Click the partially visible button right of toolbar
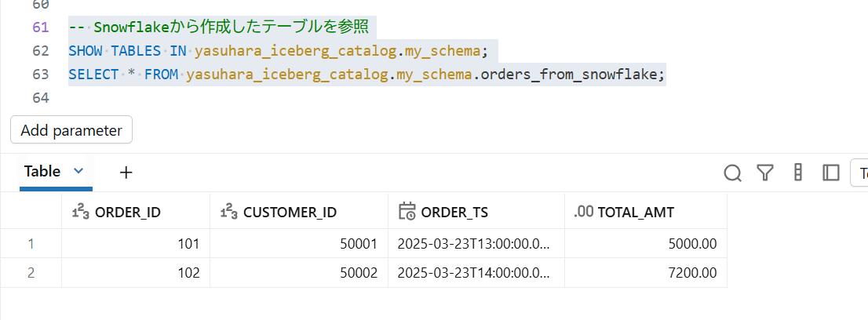The image size is (868, 320). 860,173
